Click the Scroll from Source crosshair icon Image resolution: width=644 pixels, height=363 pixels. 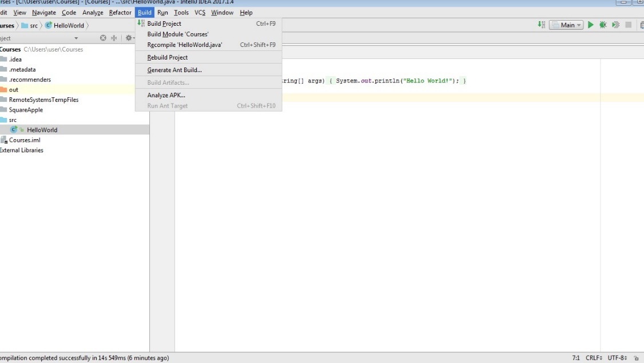tap(103, 38)
